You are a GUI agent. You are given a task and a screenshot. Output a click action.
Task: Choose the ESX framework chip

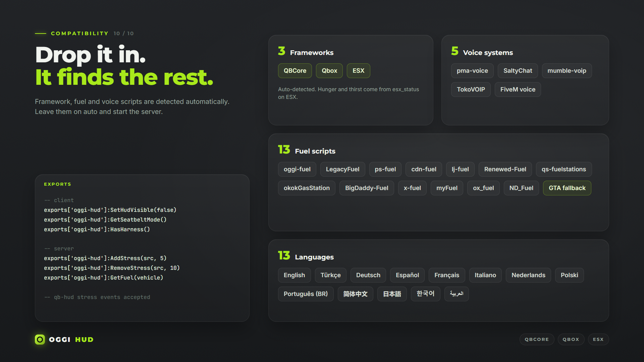point(358,71)
